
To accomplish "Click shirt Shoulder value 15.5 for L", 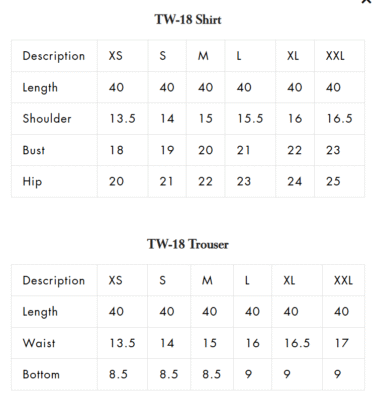I will [250, 119].
